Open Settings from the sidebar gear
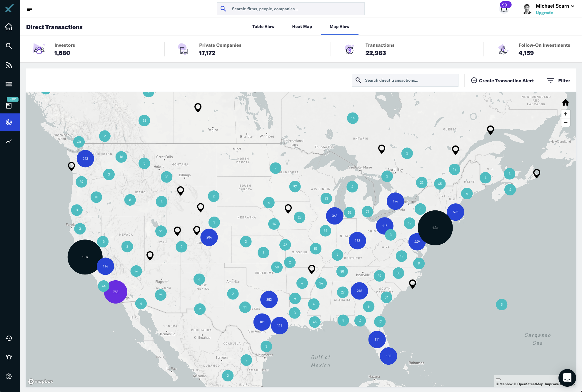582x392 pixels. pyautogui.click(x=9, y=376)
